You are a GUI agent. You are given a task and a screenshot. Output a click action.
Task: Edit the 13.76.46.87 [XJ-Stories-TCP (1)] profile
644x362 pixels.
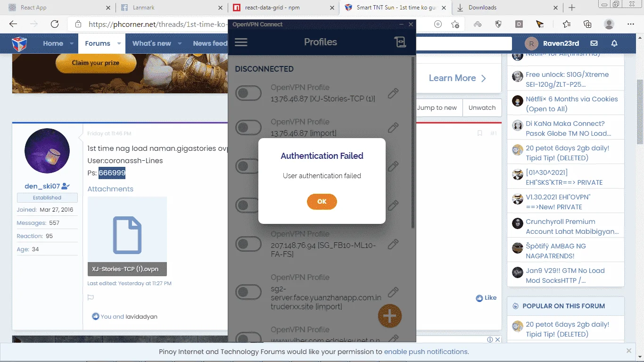point(393,93)
